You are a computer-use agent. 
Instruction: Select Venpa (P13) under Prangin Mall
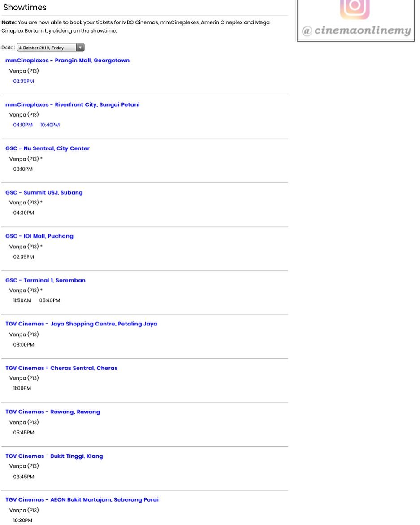(x=24, y=71)
